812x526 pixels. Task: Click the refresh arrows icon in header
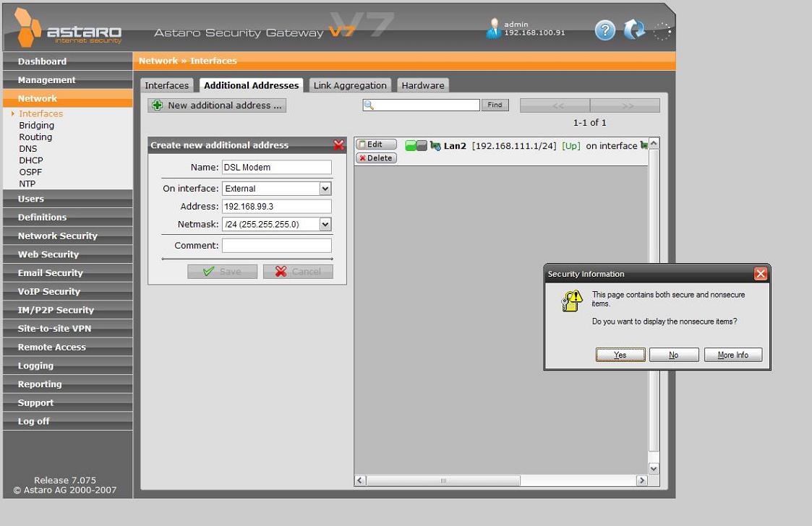634,30
